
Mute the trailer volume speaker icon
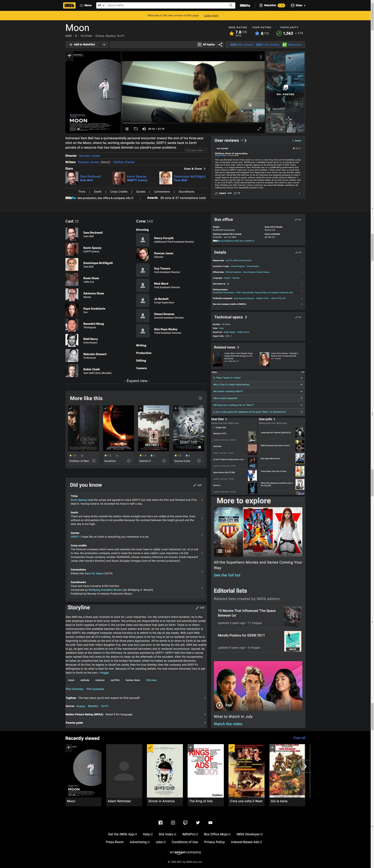[144, 129]
